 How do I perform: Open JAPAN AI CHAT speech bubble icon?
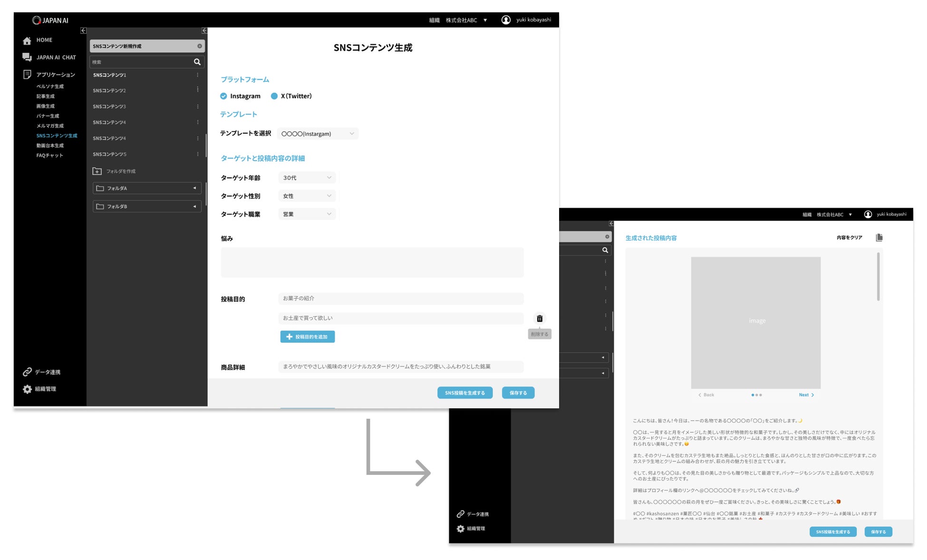click(27, 58)
